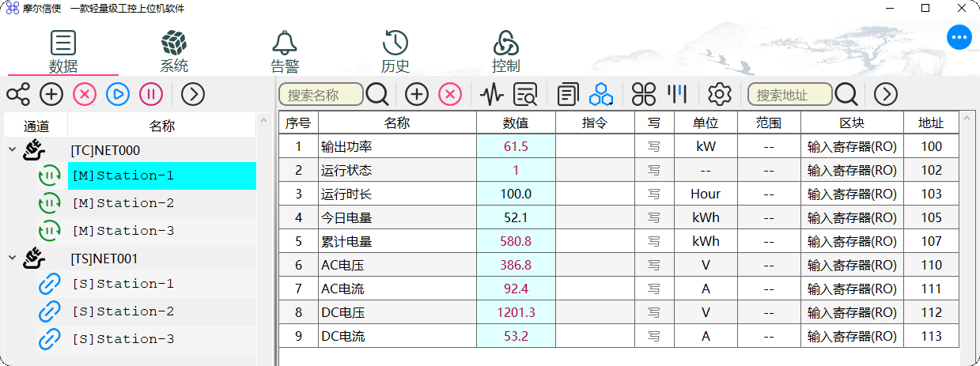980x366 pixels.
Task: Click the magnifier next to 搜索名称
Action: pos(377,95)
